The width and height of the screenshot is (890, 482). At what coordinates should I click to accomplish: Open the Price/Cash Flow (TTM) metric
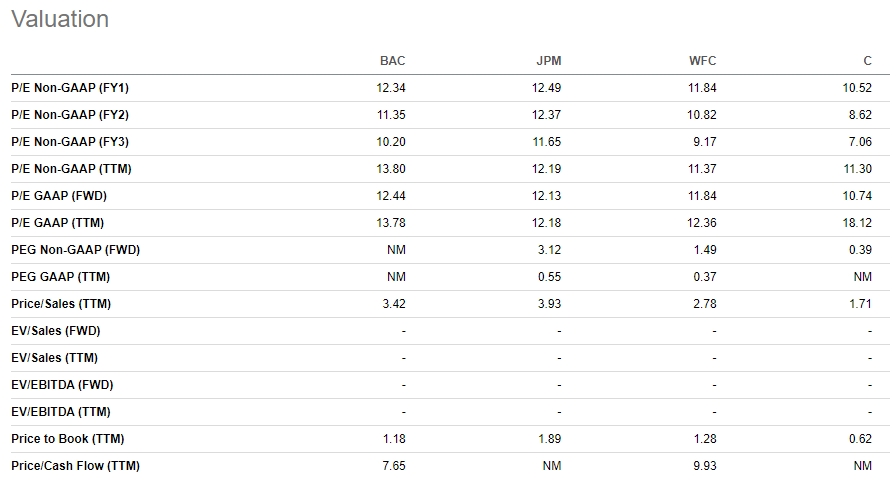click(75, 466)
